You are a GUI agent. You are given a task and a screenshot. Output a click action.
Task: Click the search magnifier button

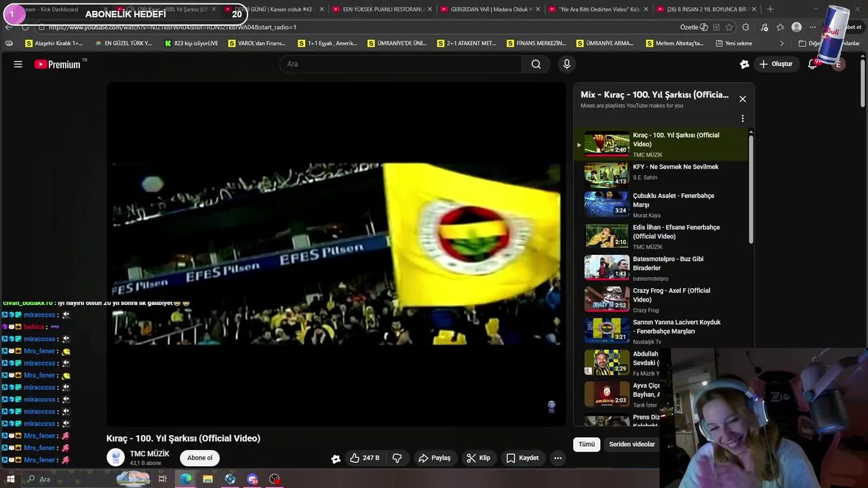(x=536, y=64)
